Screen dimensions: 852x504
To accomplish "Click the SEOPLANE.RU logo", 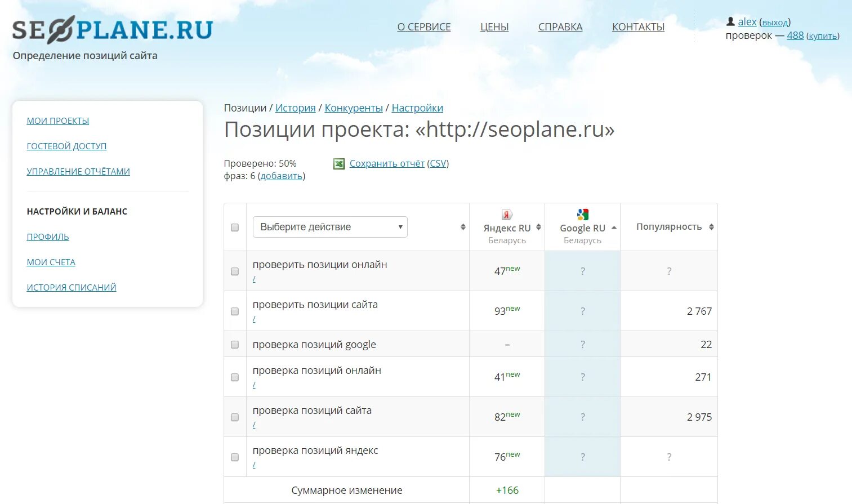I will click(113, 30).
